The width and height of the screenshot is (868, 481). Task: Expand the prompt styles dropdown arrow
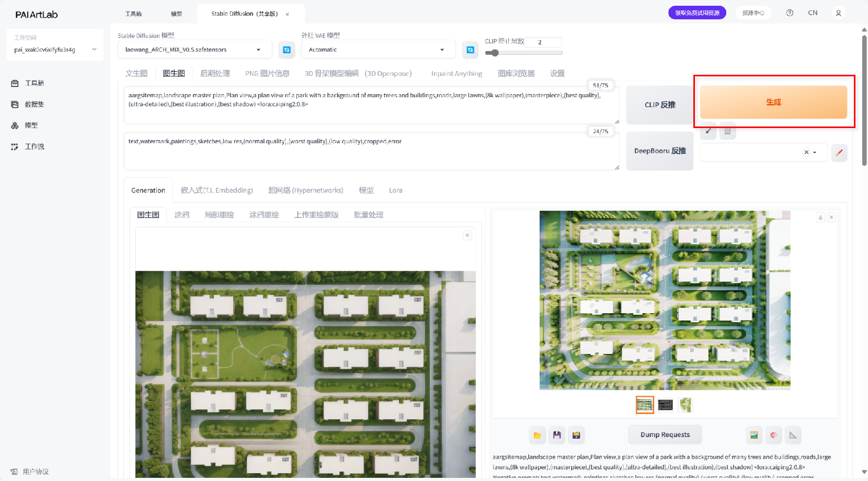pos(815,153)
